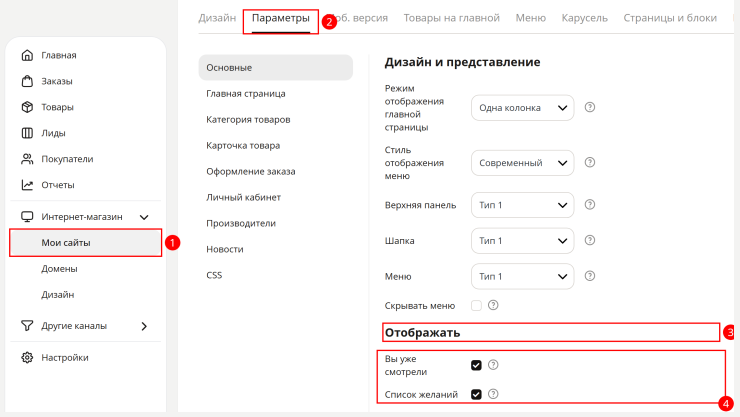Enable the Скрывать меню checkbox
Viewport: 740px width, 417px height.
pos(476,306)
